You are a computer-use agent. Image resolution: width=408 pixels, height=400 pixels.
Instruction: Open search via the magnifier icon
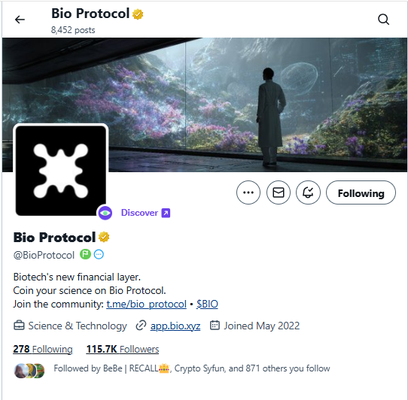(384, 19)
